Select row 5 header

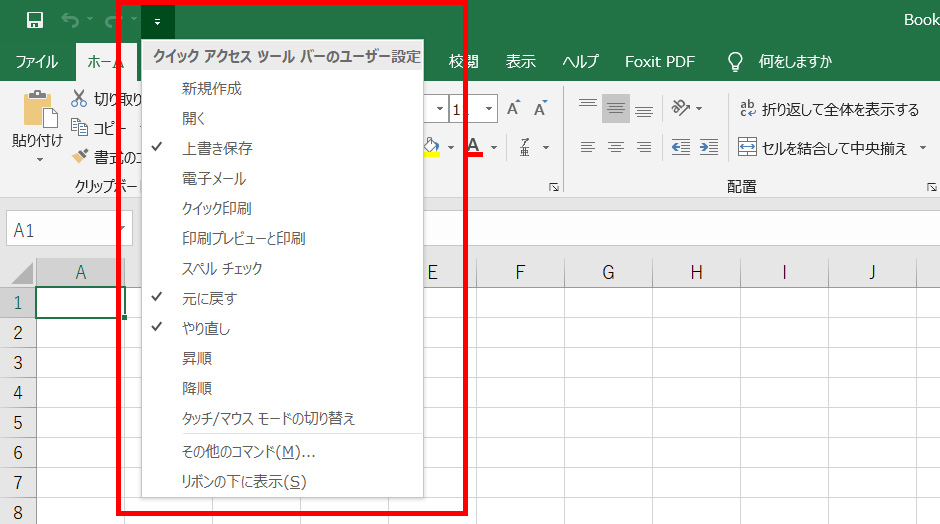pos(18,423)
